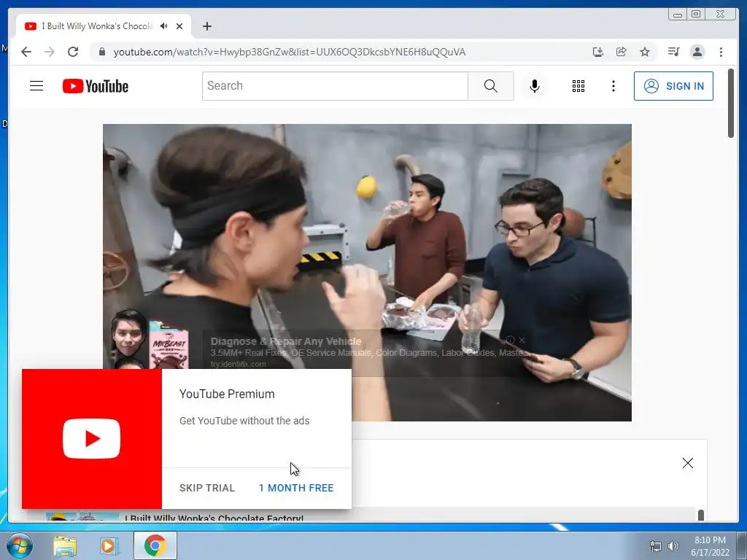Click 1 MONTH FREE offer
The height and width of the screenshot is (560, 747).
(296, 488)
